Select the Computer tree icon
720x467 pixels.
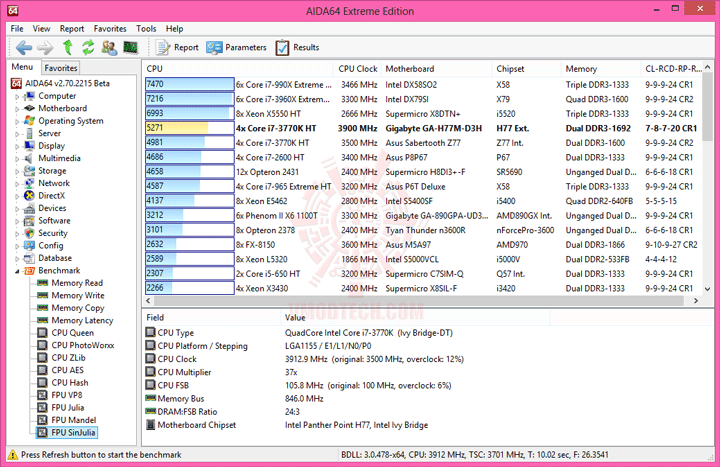29,96
